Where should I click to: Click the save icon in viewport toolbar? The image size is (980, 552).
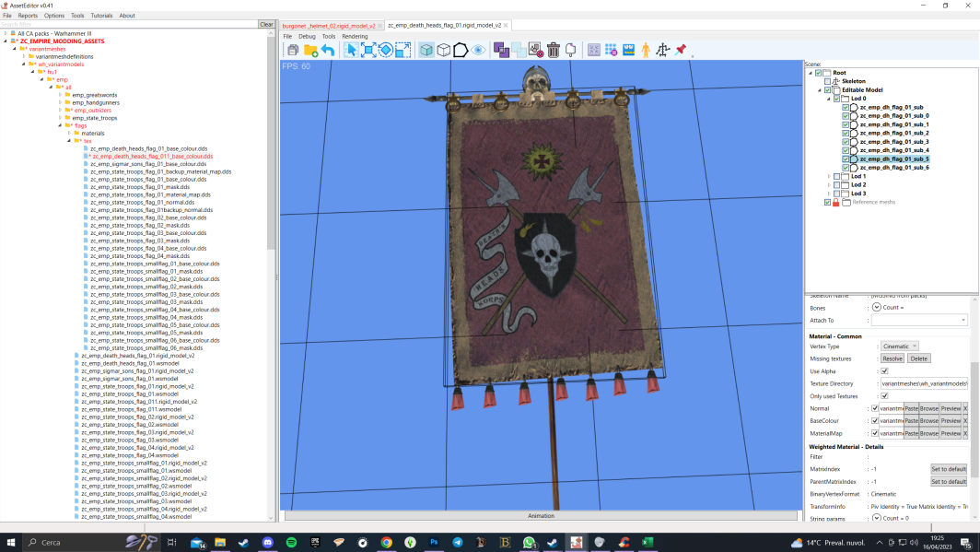click(293, 50)
